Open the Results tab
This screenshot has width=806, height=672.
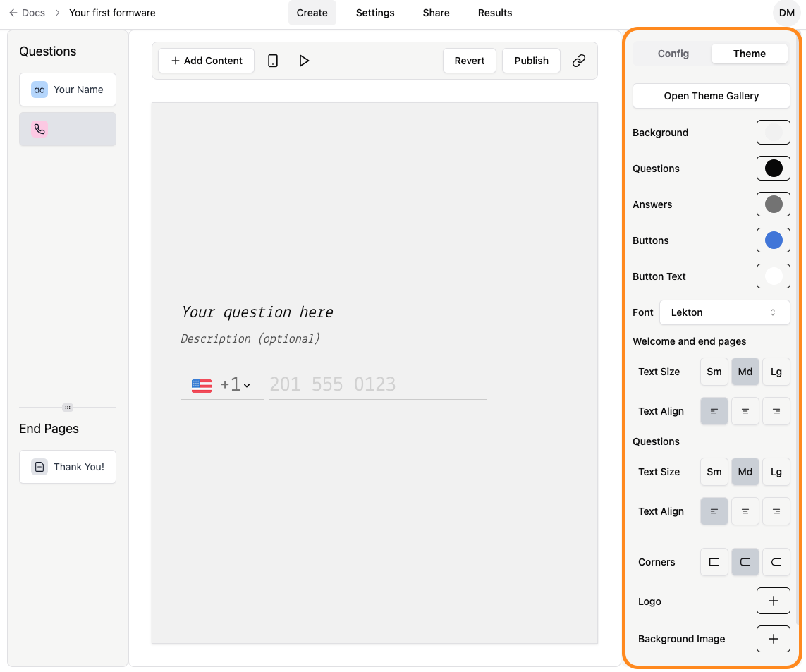coord(494,13)
